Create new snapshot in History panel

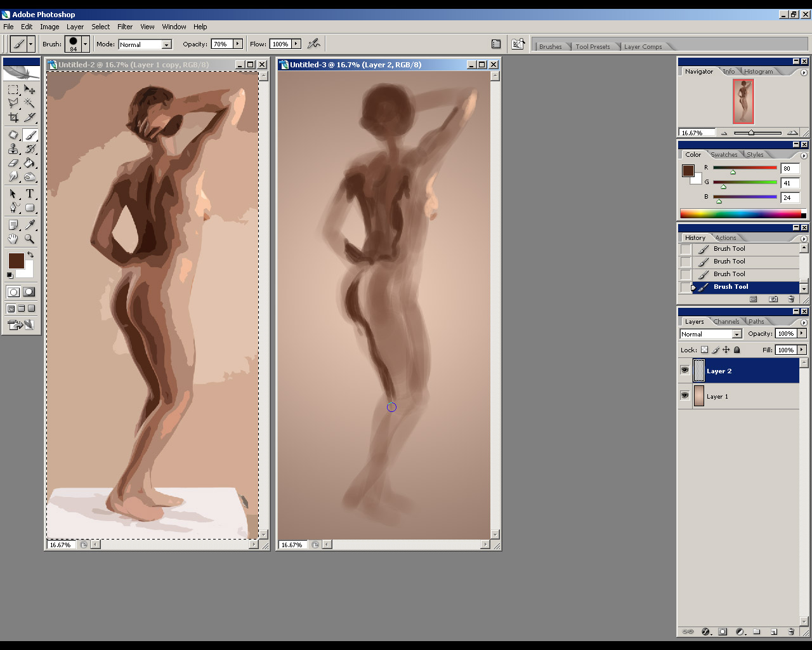coord(773,299)
